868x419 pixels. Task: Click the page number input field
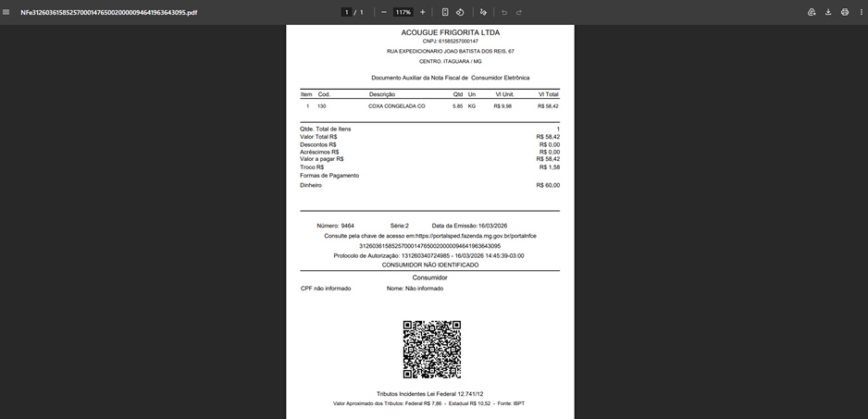click(x=346, y=12)
